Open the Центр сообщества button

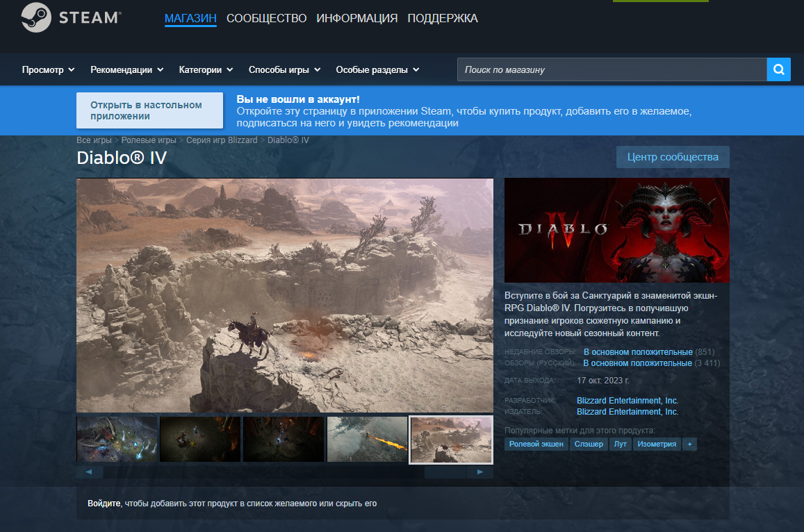pos(673,157)
